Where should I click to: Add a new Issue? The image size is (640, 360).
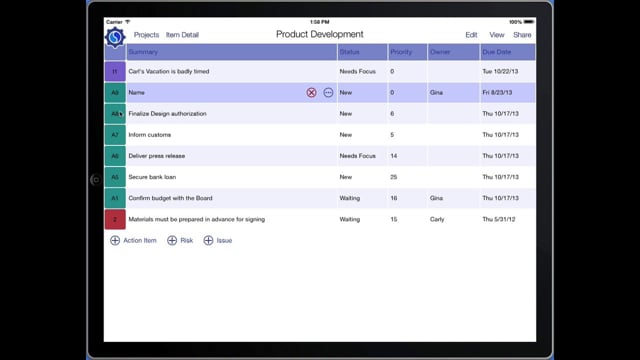point(218,240)
